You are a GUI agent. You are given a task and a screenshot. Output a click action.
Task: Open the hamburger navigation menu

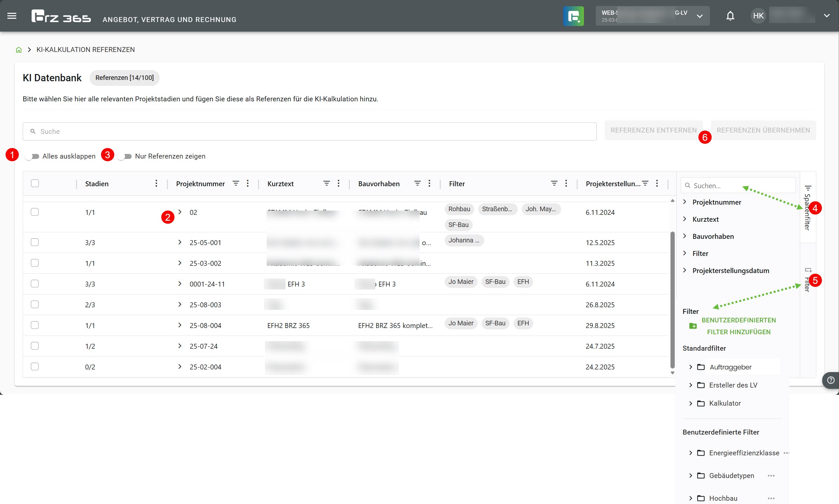coord(12,16)
